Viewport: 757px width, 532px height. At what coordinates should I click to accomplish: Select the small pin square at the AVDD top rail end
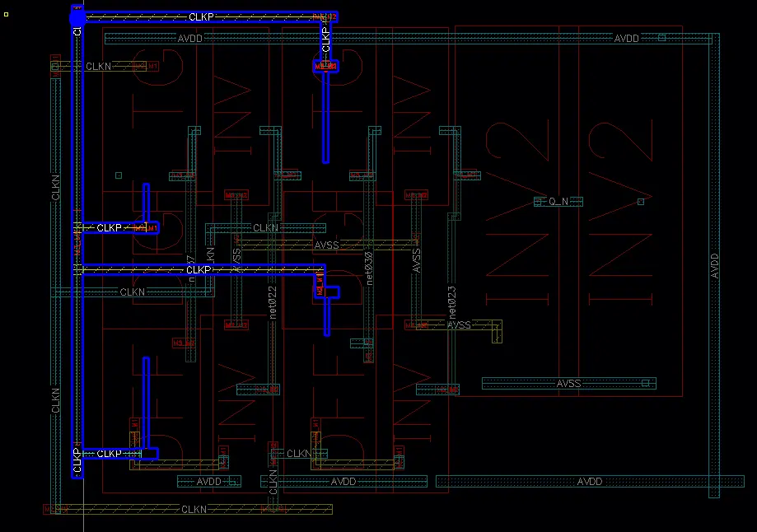pos(662,37)
